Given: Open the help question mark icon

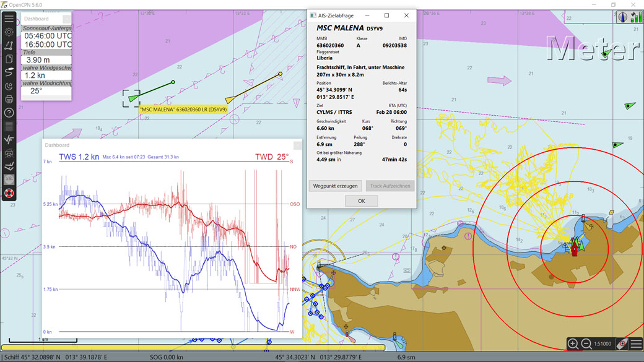Looking at the screenshot, I should (x=9, y=113).
